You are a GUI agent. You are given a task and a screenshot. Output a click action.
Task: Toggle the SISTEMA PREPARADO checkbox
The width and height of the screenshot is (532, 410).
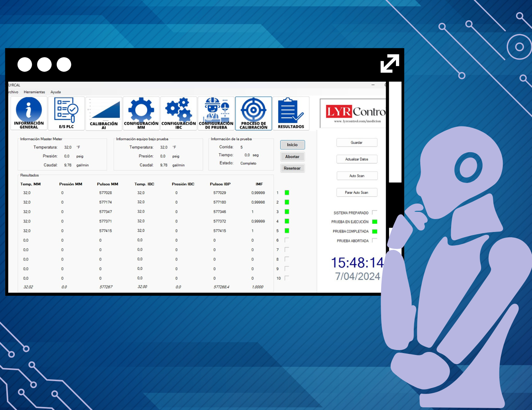375,213
